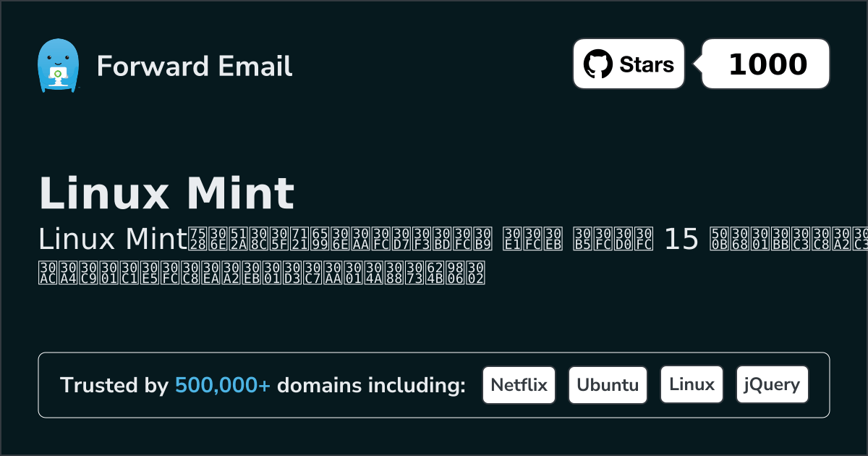Select the large Linux Mint heading
This screenshot has height=456, width=868.
coord(166,193)
